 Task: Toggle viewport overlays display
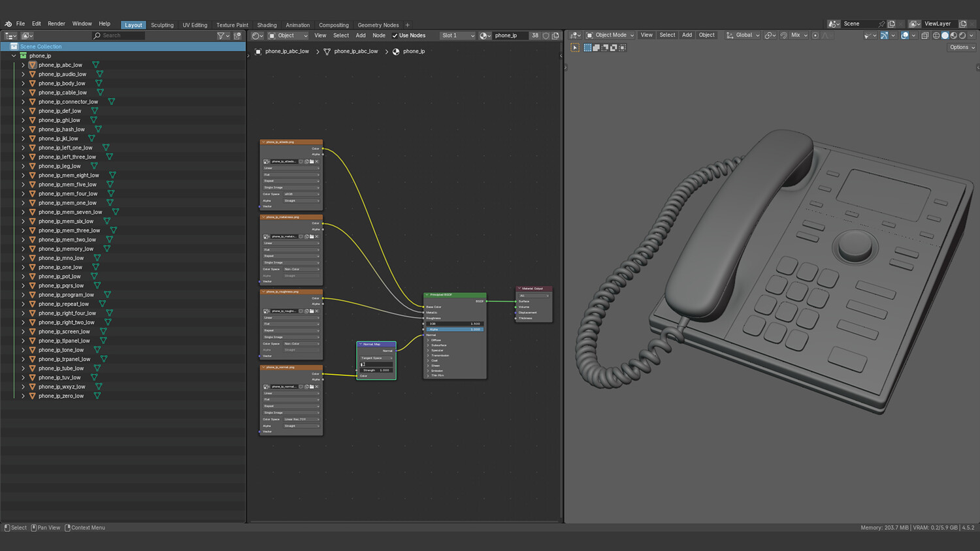tap(904, 35)
